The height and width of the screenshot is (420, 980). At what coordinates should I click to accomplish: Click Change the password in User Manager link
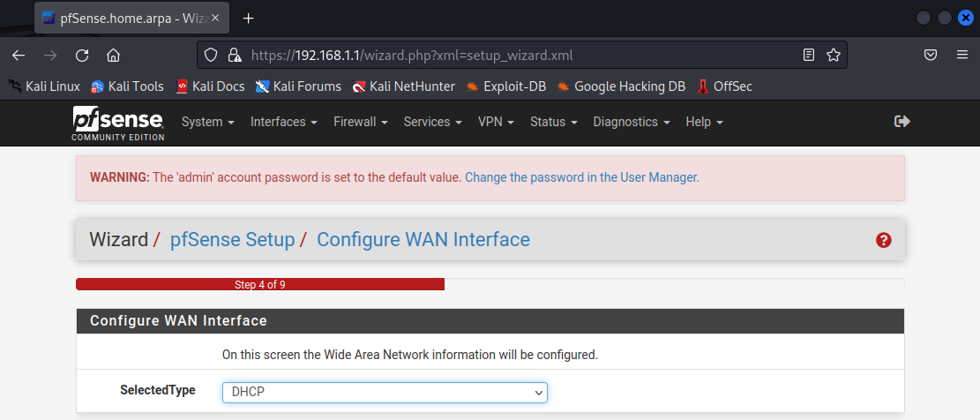point(581,177)
